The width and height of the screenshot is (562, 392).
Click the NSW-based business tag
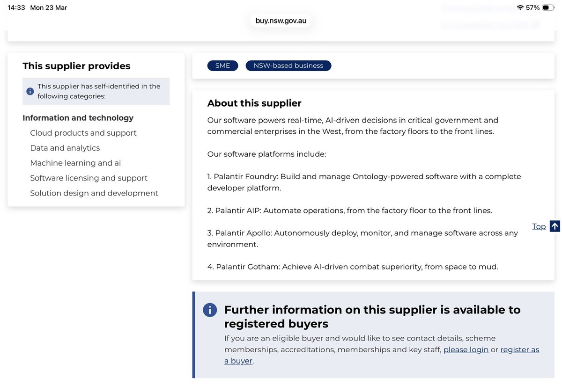pyautogui.click(x=288, y=65)
